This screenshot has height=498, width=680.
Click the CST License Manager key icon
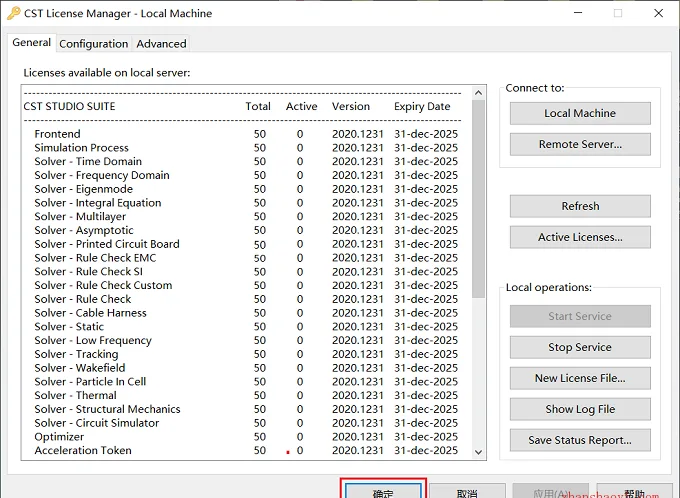pyautogui.click(x=13, y=13)
